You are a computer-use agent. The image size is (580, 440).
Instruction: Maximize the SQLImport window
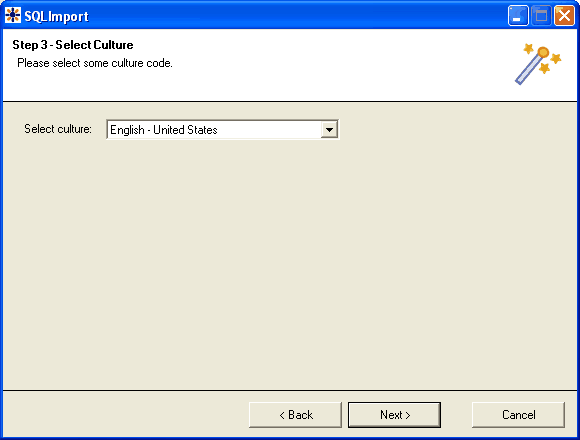[541, 16]
